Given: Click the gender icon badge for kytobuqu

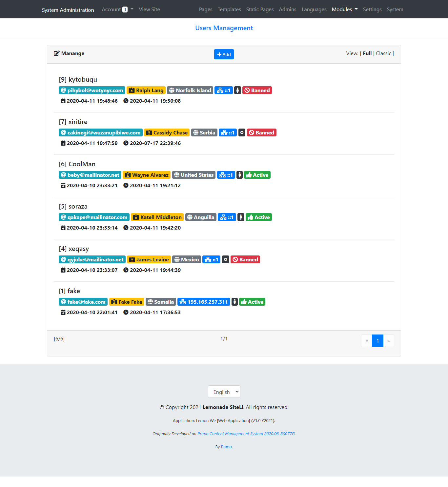Looking at the screenshot, I should click(238, 90).
